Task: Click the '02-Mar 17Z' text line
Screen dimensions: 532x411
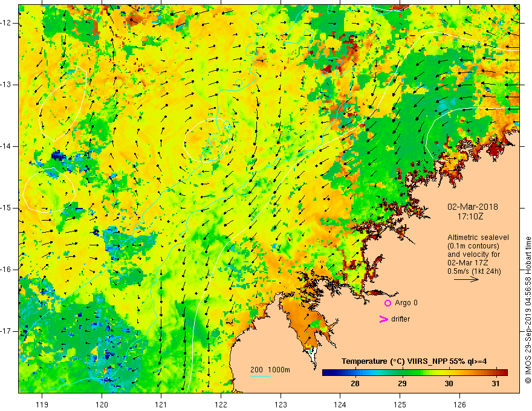Action: (467, 263)
